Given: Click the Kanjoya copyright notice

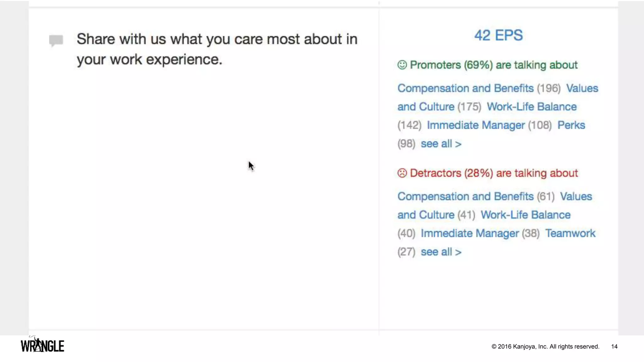Looking at the screenshot, I should 545,347.
